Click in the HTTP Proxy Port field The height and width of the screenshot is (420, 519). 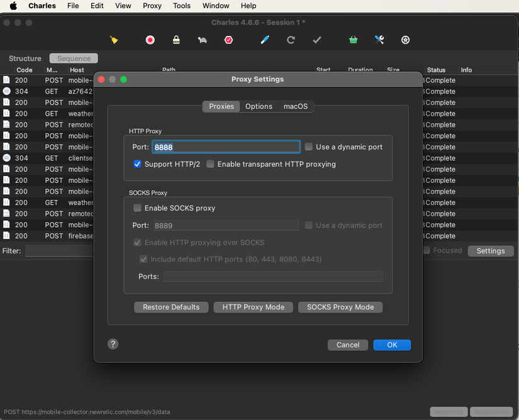point(226,146)
